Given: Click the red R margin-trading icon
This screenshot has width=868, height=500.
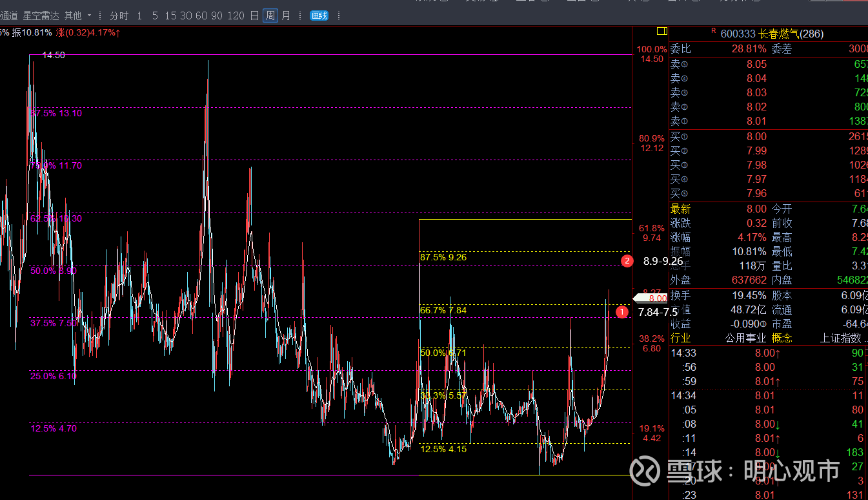Looking at the screenshot, I should [713, 30].
